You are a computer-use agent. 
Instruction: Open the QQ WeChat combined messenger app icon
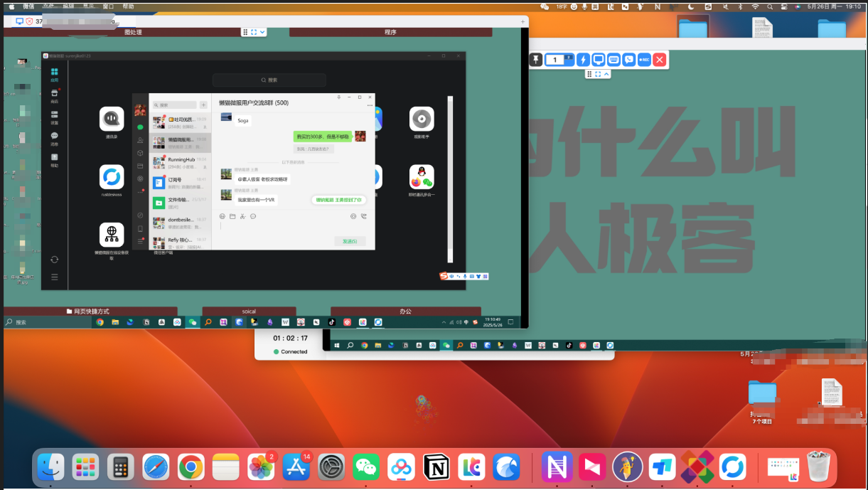422,178
